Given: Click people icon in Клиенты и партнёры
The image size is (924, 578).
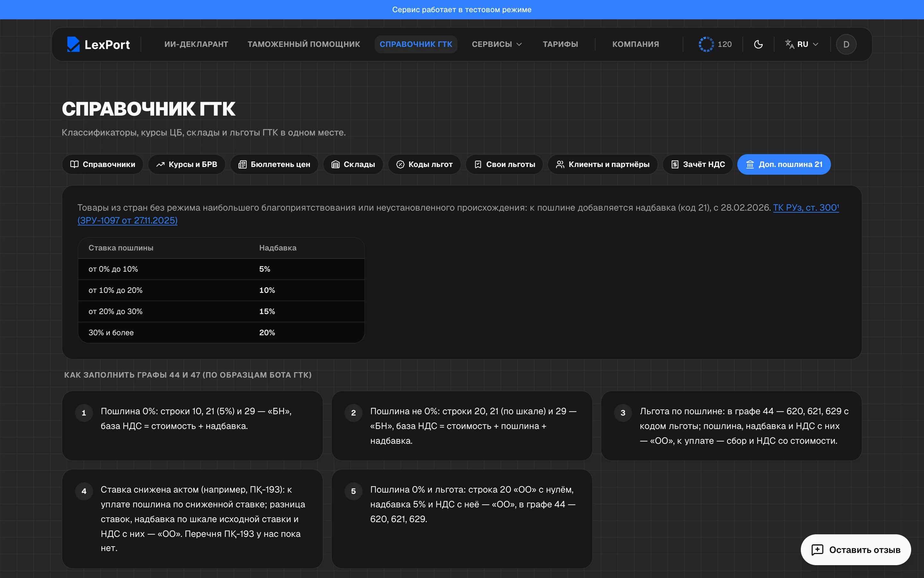Looking at the screenshot, I should pyautogui.click(x=560, y=164).
